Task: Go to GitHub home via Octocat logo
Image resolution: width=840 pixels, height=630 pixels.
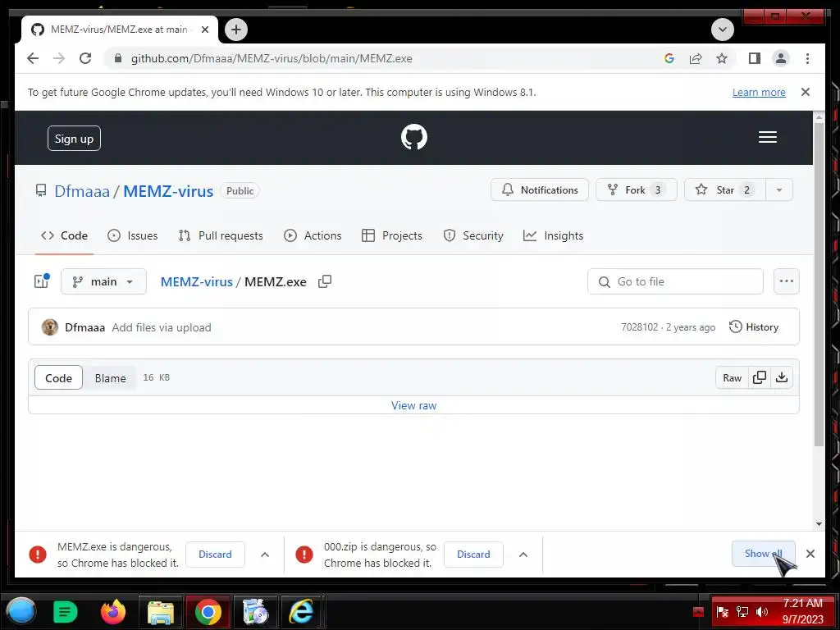Action: tap(414, 137)
